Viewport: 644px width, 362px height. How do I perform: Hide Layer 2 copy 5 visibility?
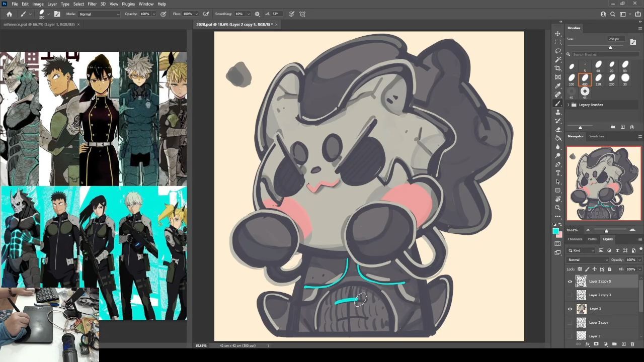point(570,282)
